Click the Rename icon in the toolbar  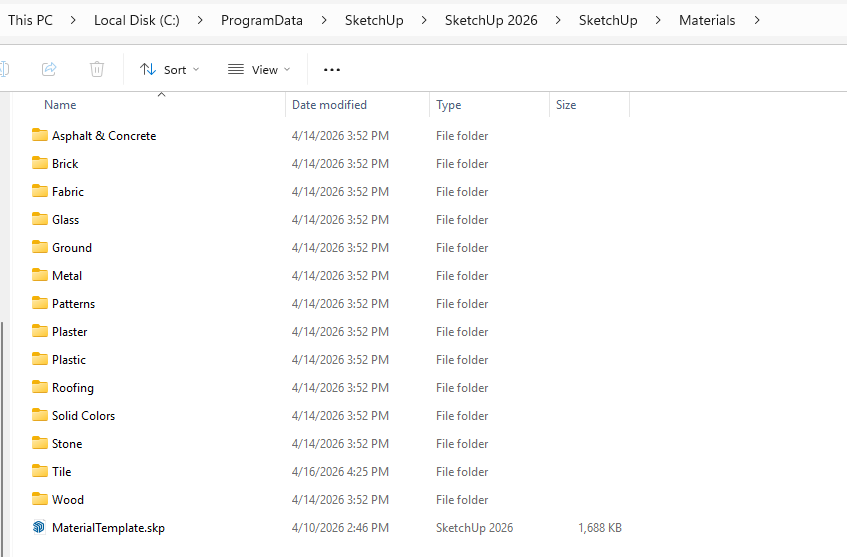pos(3,69)
